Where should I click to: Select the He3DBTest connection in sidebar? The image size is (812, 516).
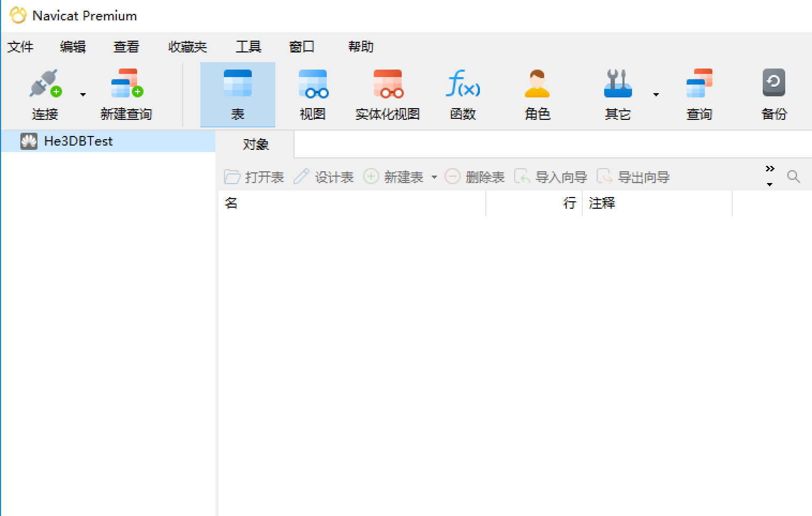(108, 141)
